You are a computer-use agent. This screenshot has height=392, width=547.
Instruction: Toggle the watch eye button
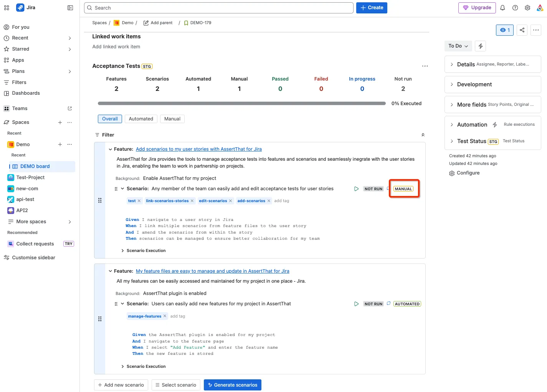[x=505, y=30]
